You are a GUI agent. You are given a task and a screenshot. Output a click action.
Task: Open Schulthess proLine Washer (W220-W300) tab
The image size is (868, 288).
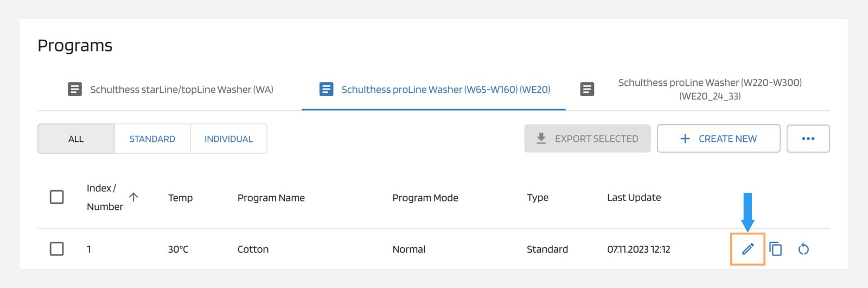(x=710, y=89)
